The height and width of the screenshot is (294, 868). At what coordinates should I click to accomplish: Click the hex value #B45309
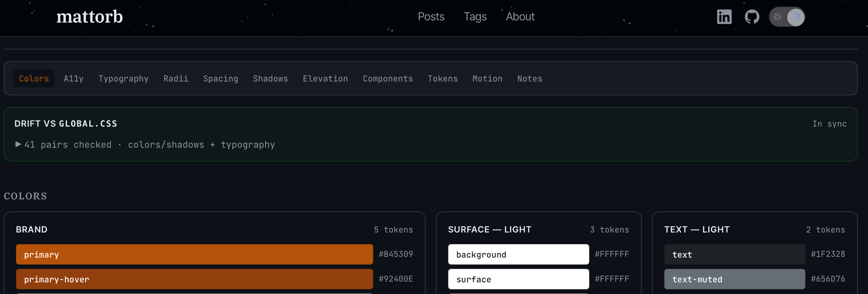click(x=396, y=254)
